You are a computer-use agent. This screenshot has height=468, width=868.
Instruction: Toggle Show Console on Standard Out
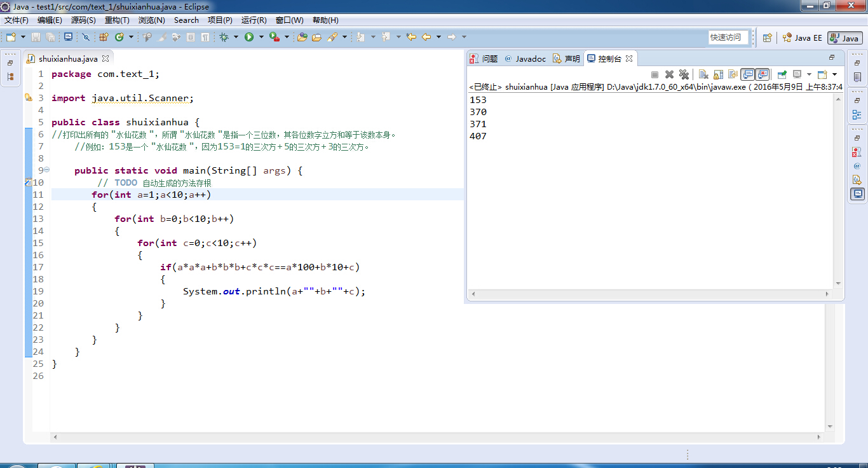747,74
